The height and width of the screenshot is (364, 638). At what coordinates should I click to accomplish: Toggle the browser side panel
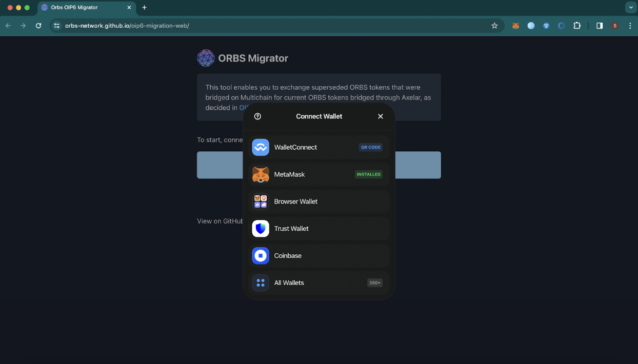[599, 25]
